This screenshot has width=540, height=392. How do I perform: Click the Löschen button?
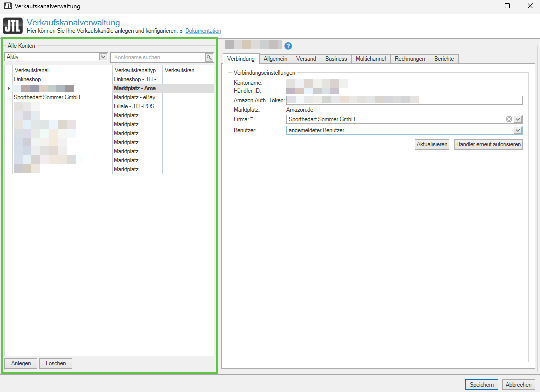pos(56,363)
